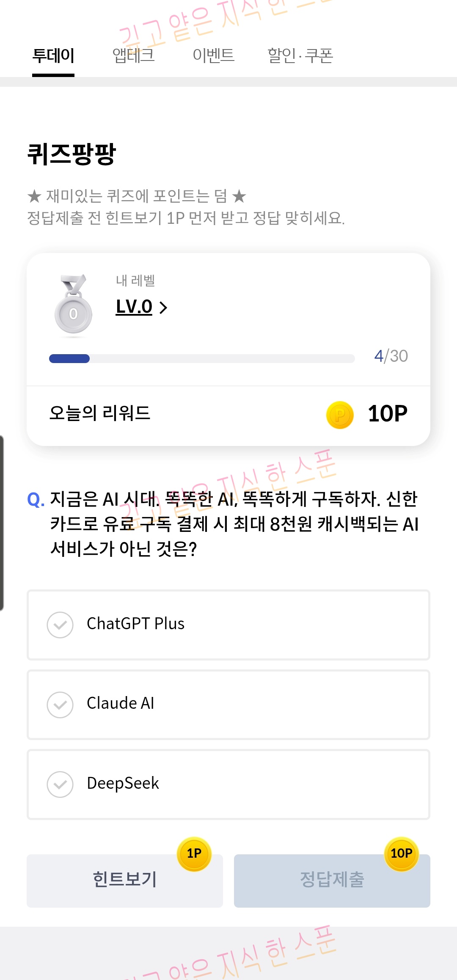Click the 4/30 progress counter
Image resolution: width=457 pixels, height=980 pixels.
(391, 356)
